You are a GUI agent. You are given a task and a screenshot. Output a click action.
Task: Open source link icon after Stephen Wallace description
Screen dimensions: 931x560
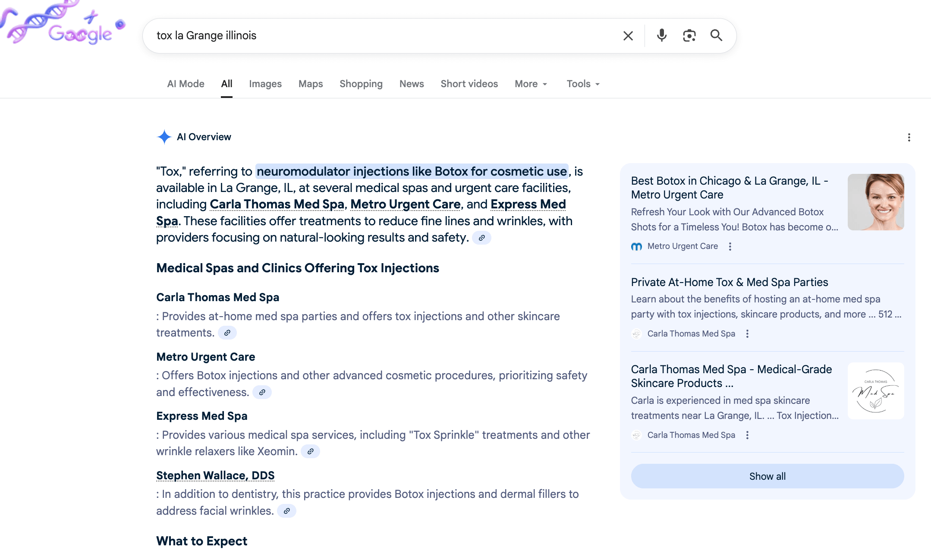coord(286,511)
